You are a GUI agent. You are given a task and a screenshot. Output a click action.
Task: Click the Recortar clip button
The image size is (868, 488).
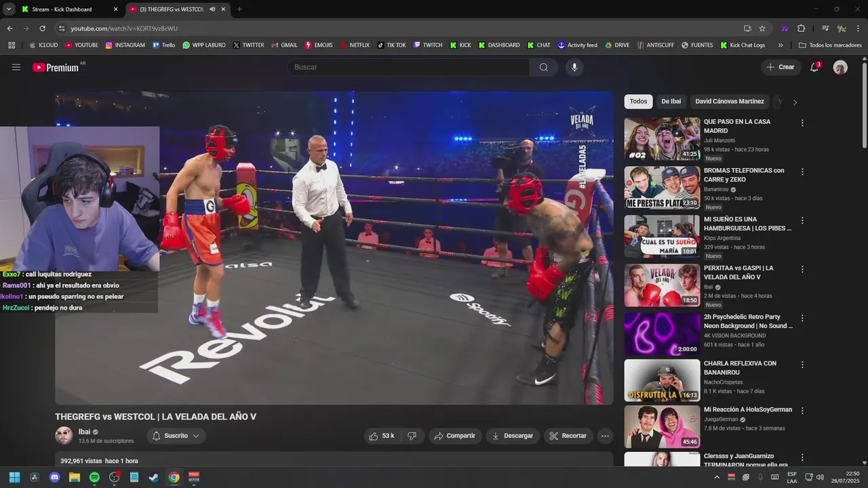coord(568,436)
